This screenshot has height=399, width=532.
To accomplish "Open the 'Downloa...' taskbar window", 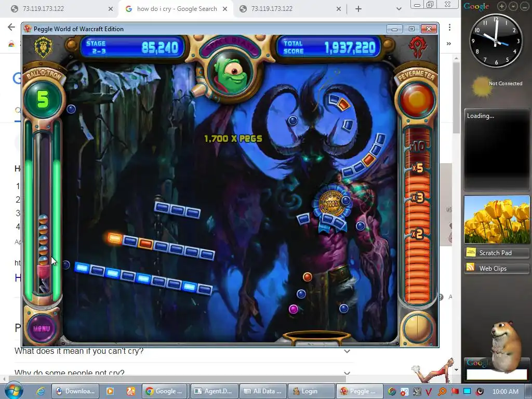I will (75, 391).
